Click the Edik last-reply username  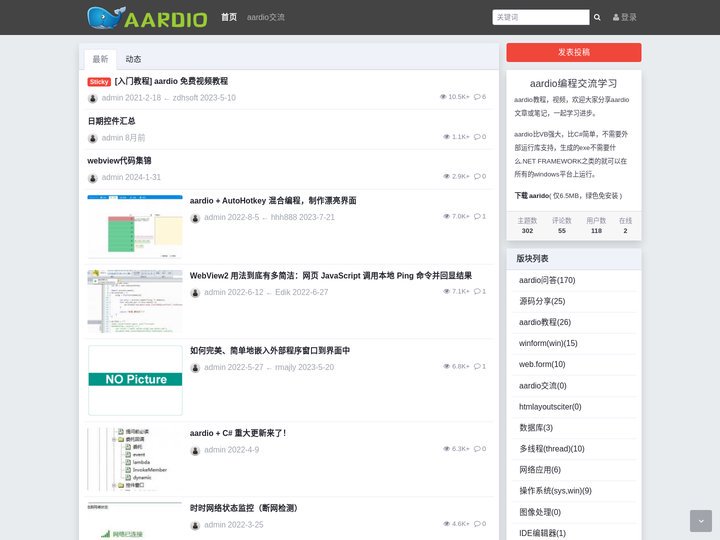coord(282,292)
